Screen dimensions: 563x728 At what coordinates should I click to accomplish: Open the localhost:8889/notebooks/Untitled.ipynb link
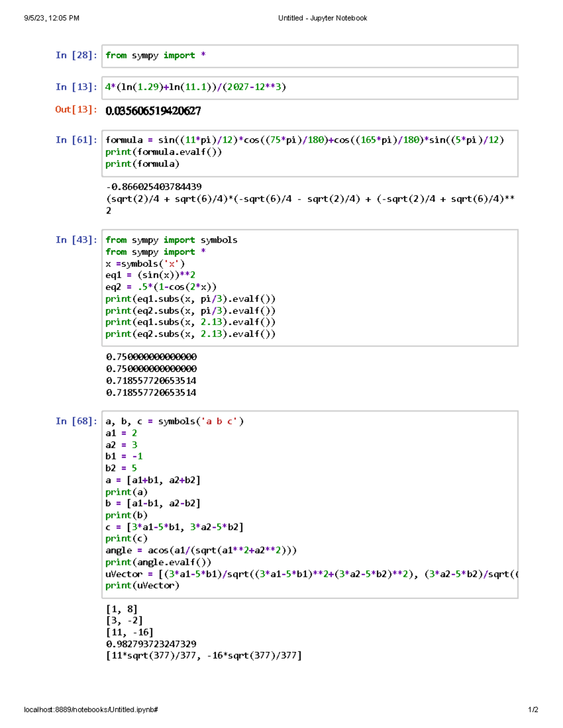click(x=91, y=709)
